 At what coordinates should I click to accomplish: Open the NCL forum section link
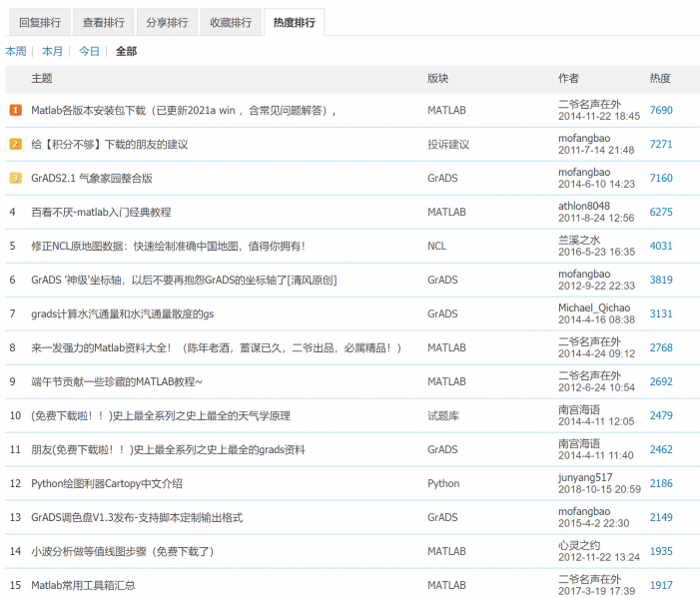pyautogui.click(x=436, y=246)
